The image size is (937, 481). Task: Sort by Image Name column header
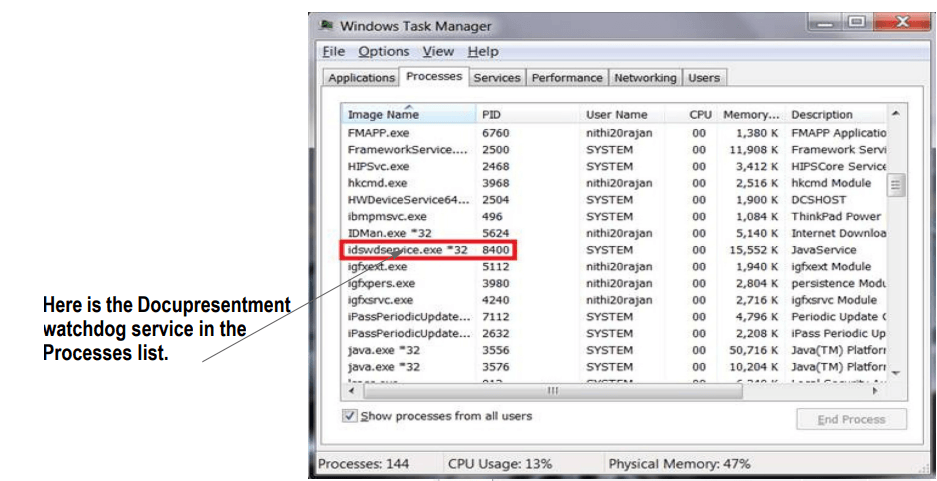coord(408,114)
